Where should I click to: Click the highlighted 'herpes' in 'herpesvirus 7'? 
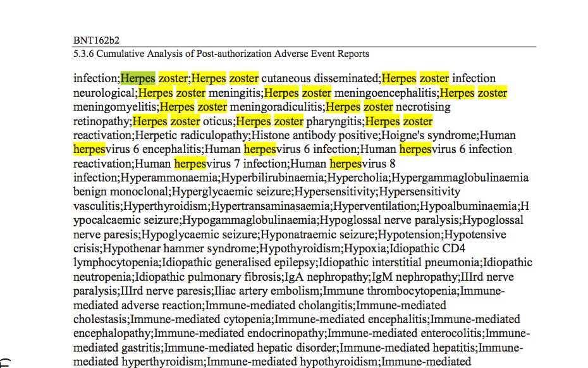click(190, 164)
